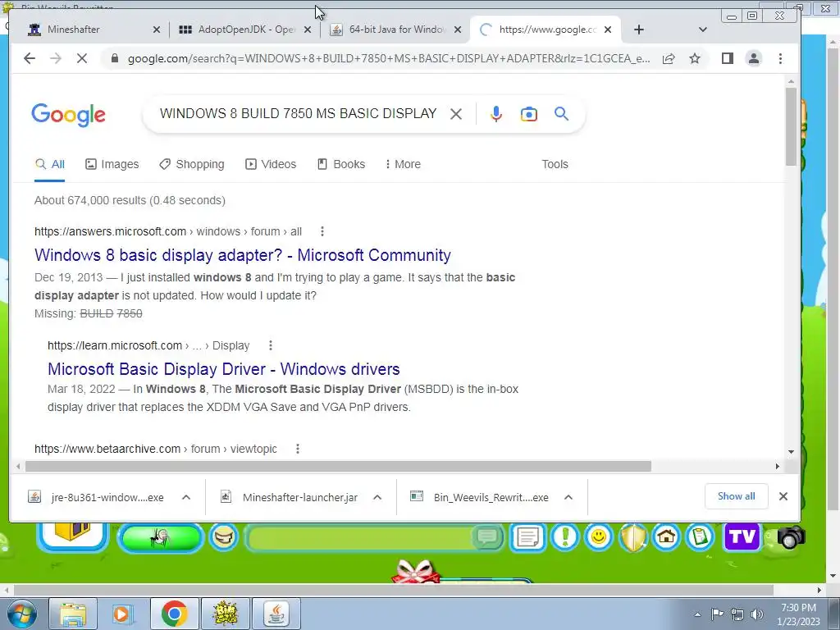Click the Google search magnifier button
This screenshot has height=630, width=840.
pos(561,113)
